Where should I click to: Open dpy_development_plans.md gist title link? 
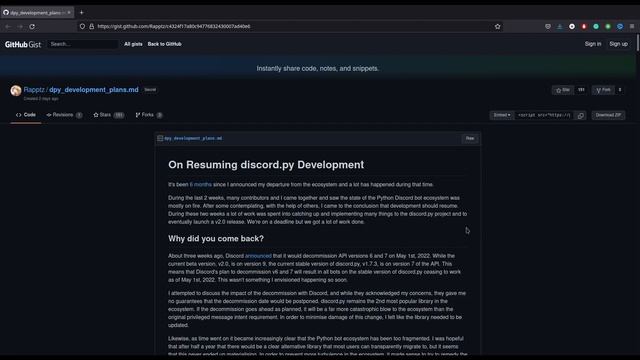coord(94,90)
